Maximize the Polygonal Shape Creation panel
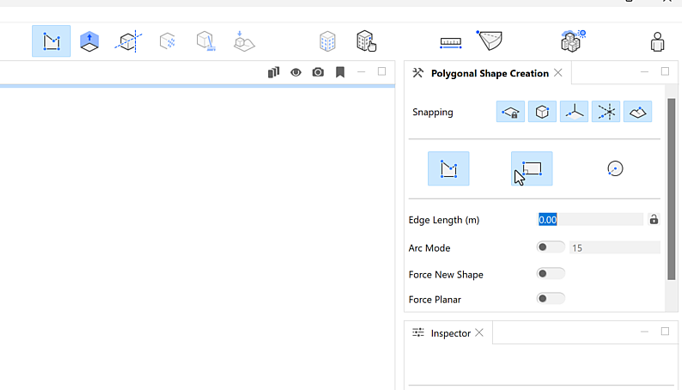This screenshot has width=682, height=390. [x=665, y=71]
